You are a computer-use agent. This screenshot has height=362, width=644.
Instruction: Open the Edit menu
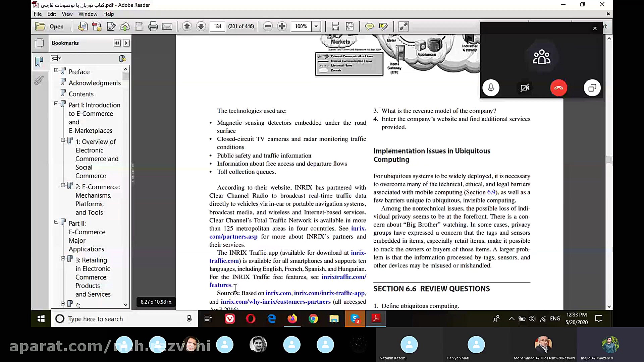click(52, 14)
